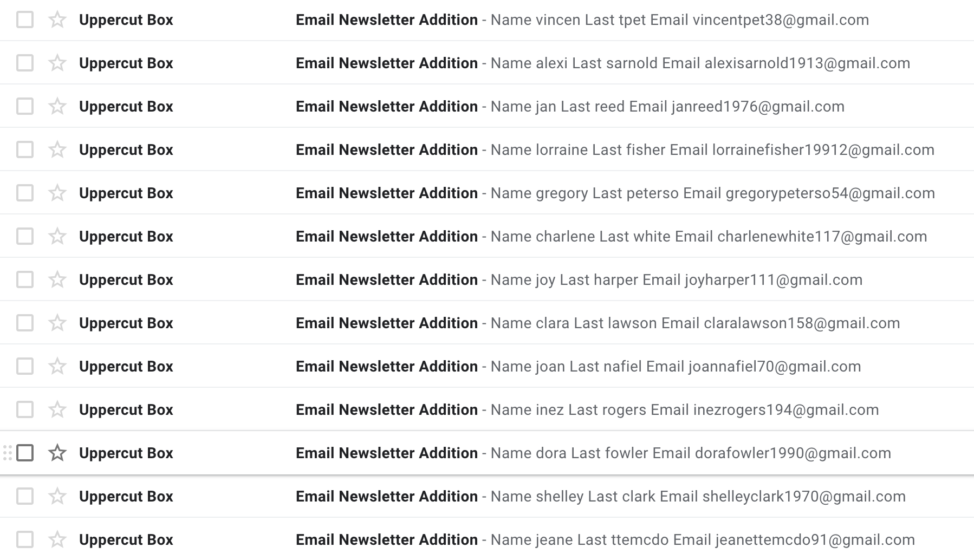974x560 pixels.
Task: Select checkbox for alexisarnold1913@gmail.com email
Action: click(x=25, y=63)
